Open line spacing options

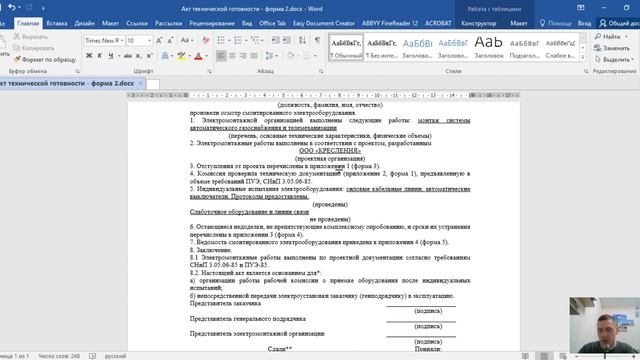(269, 56)
